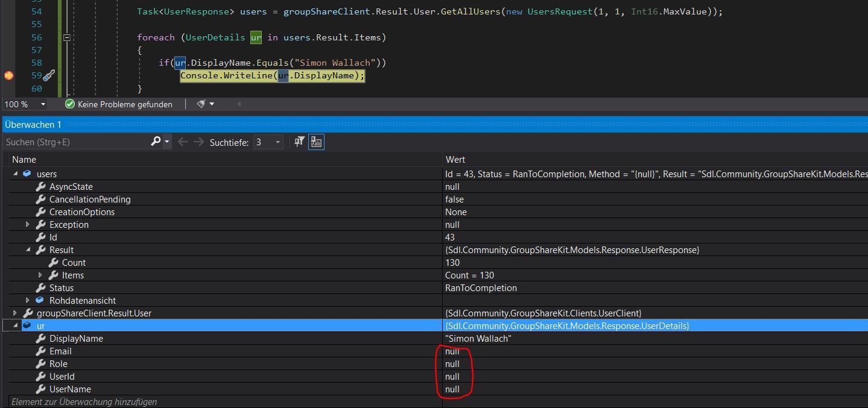
Task: Click the code cleanup broom icon
Action: tap(201, 104)
